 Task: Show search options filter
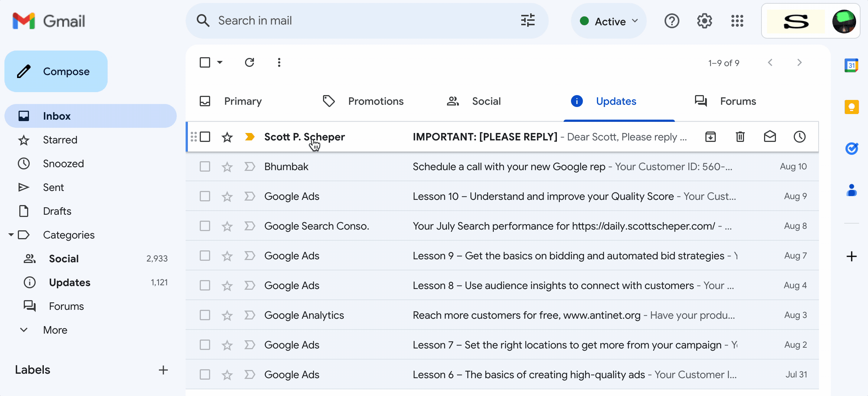528,20
